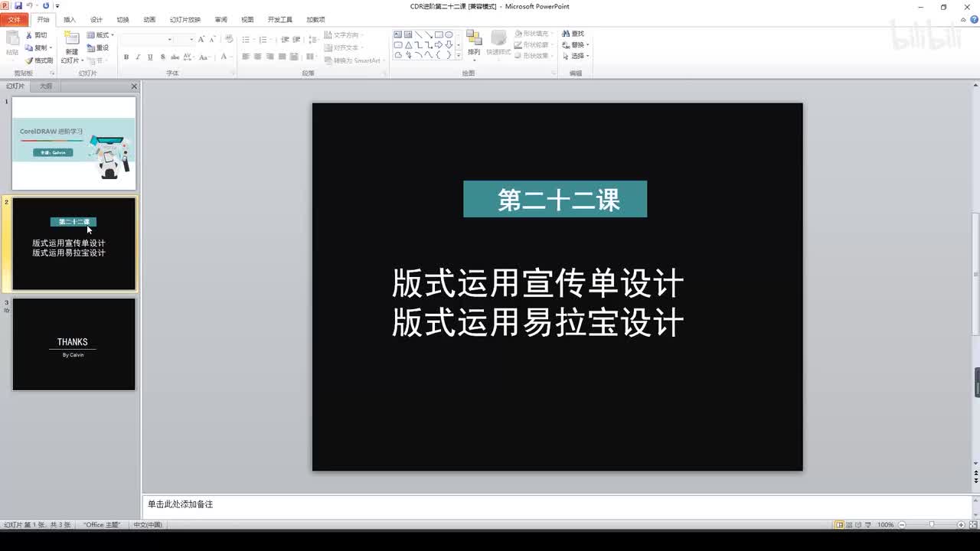Screen dimensions: 980x551
Task: Choose the down block arrow shape
Action: click(449, 44)
